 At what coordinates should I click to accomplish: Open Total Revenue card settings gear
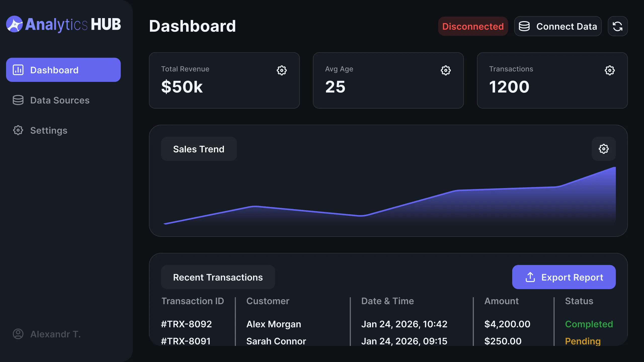(x=281, y=70)
